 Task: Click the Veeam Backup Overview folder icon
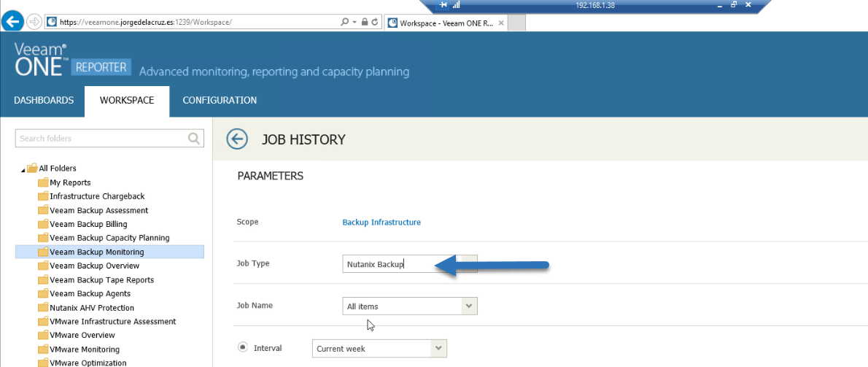(43, 266)
